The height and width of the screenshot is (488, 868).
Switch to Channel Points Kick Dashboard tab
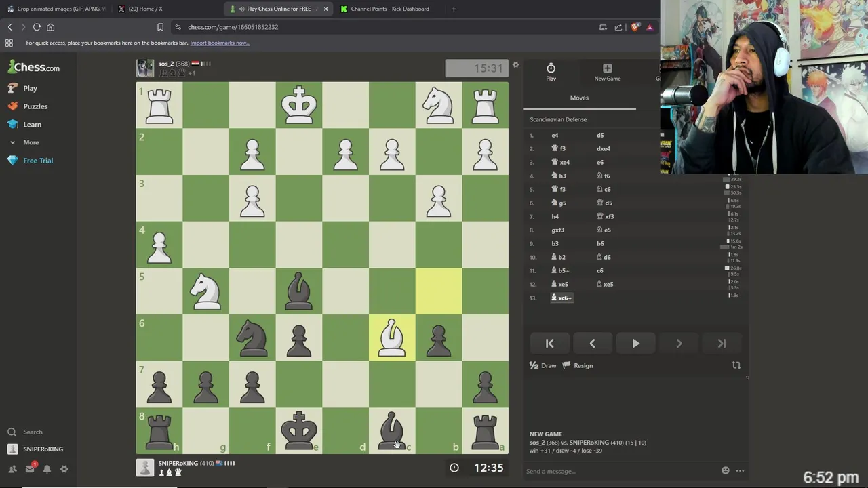tap(389, 9)
